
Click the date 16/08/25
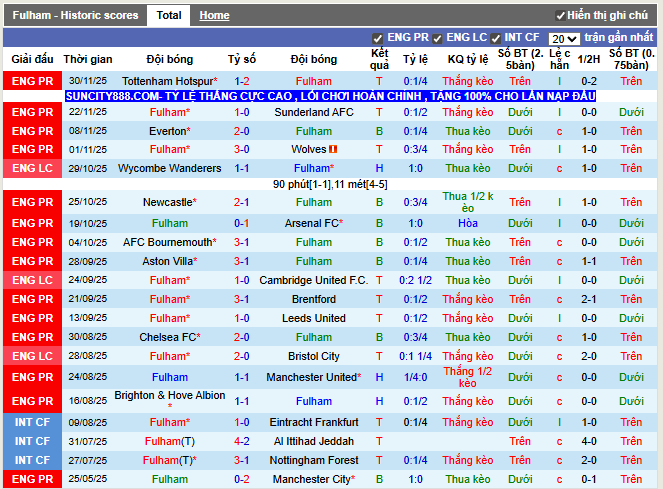click(x=88, y=401)
